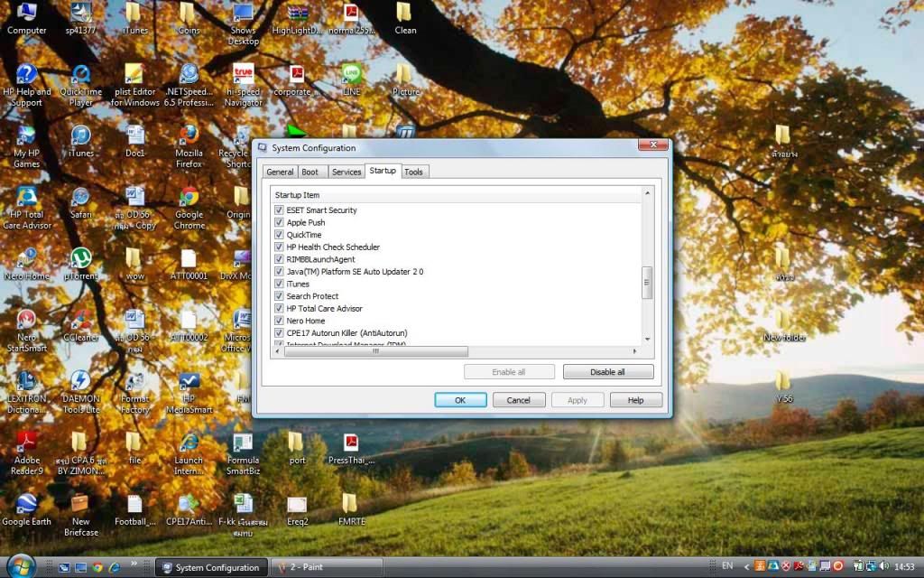Click the Startup Item column header
The image size is (924, 578).
[x=456, y=195]
